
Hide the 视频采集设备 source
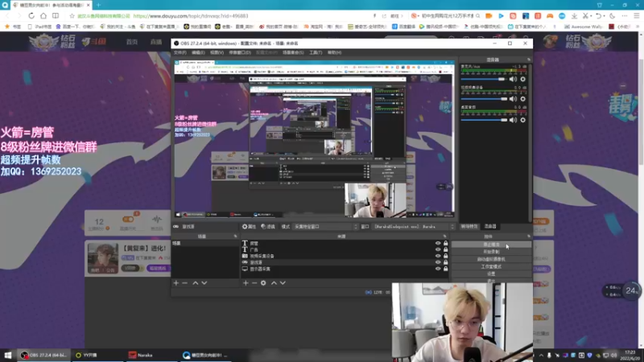pyautogui.click(x=438, y=256)
